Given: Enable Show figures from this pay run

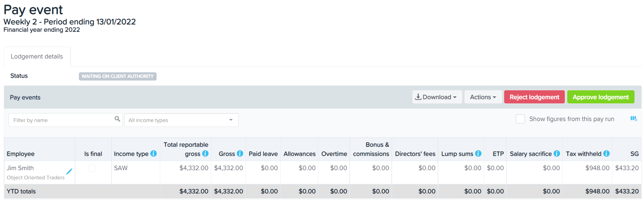Looking at the screenshot, I should click(x=520, y=119).
